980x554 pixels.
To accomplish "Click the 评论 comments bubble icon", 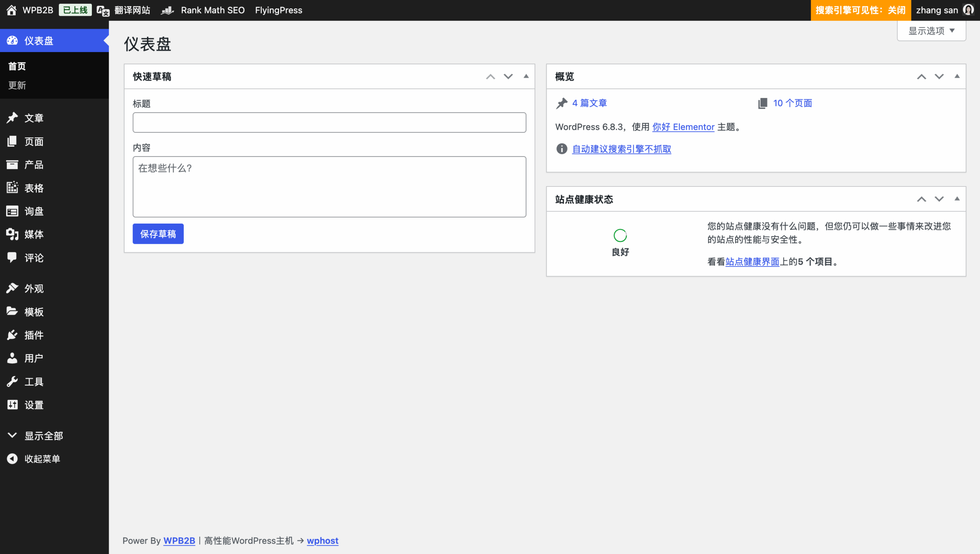I will [12, 258].
